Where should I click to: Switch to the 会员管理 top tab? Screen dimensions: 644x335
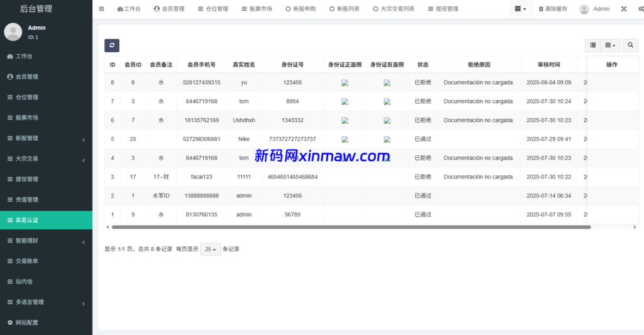coord(169,9)
